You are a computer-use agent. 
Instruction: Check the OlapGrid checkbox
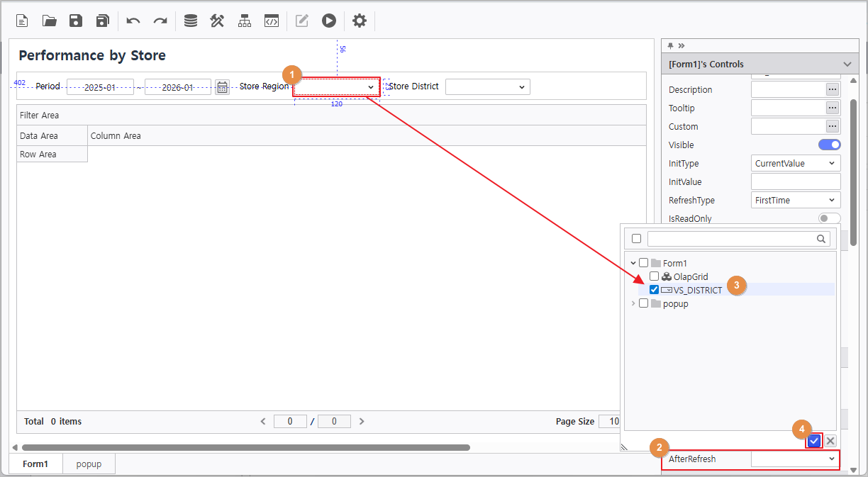(x=654, y=276)
